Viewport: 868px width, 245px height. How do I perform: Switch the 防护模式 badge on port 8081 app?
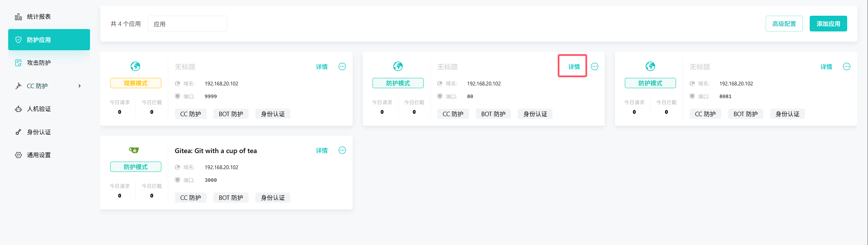click(x=650, y=83)
